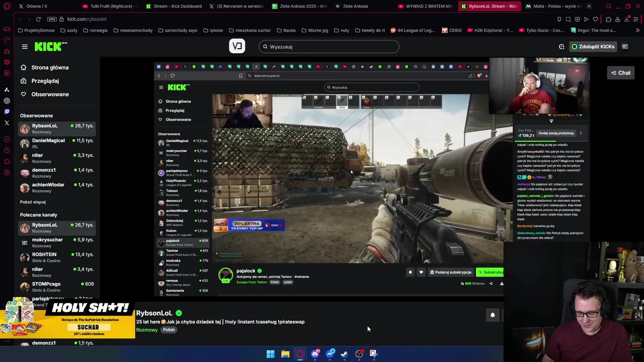The height and width of the screenshot is (362, 644).
Task: Open the MS profile avatar menu
Action: point(625,47)
